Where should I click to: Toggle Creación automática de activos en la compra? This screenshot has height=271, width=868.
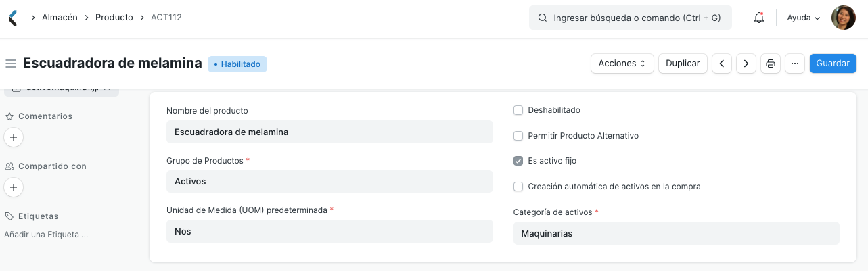click(x=518, y=187)
